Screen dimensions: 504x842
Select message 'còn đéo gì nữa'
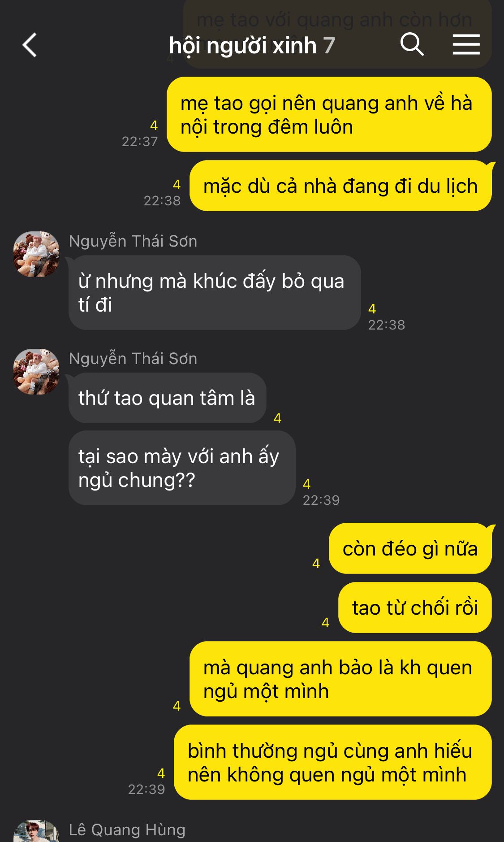click(410, 549)
